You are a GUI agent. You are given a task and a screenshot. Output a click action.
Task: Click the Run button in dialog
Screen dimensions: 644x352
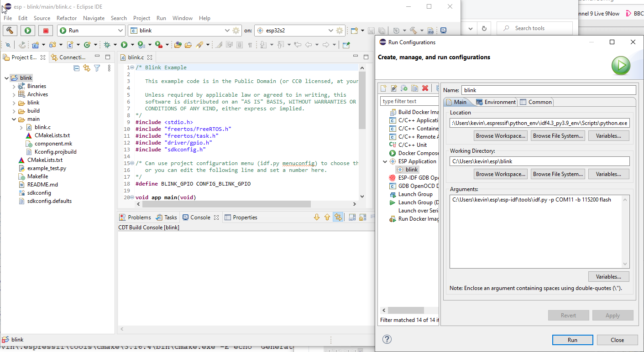(x=572, y=340)
